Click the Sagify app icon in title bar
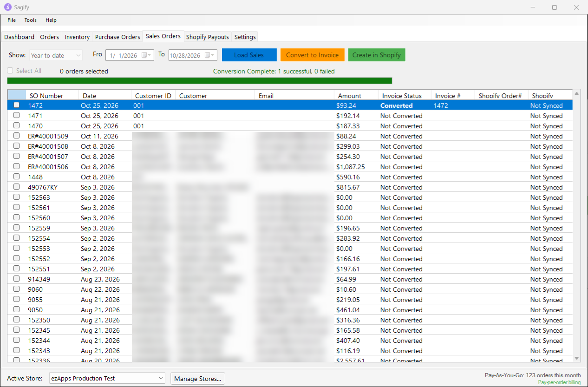 7,7
